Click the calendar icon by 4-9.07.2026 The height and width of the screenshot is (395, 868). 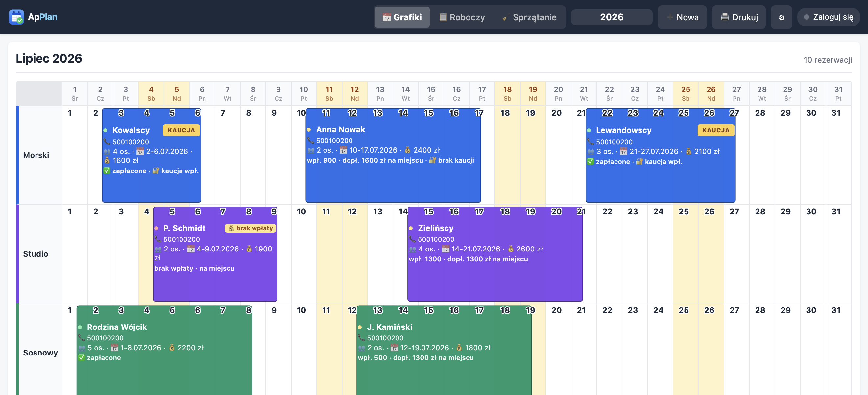[x=191, y=249]
